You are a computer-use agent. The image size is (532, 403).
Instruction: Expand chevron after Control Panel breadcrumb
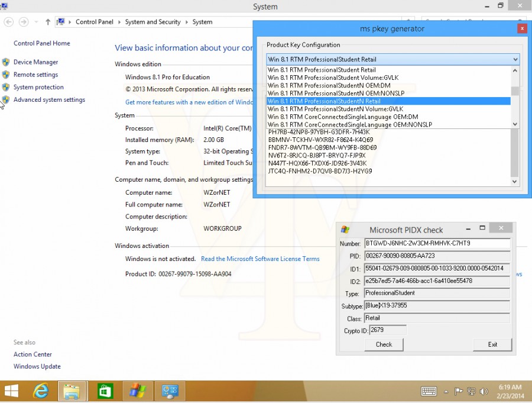[x=119, y=22]
